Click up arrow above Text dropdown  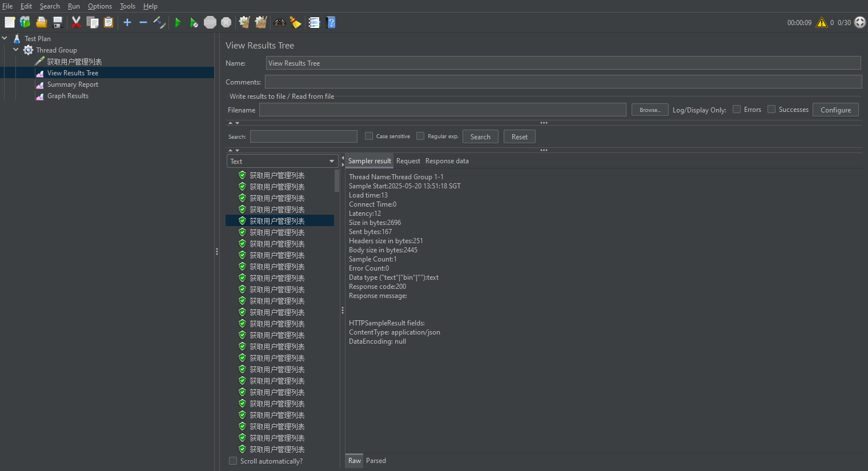(x=231, y=150)
